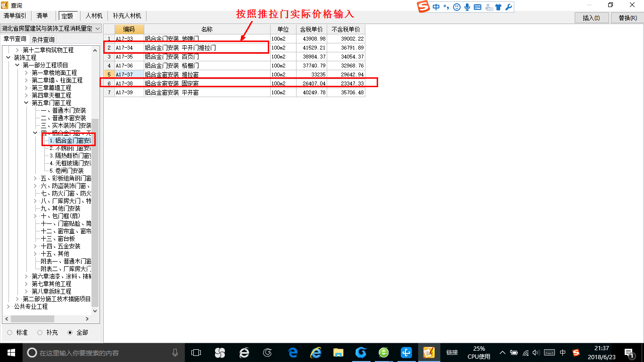Select the 标准 radio button
Viewport: 644px width, 362px height.
tap(10, 332)
